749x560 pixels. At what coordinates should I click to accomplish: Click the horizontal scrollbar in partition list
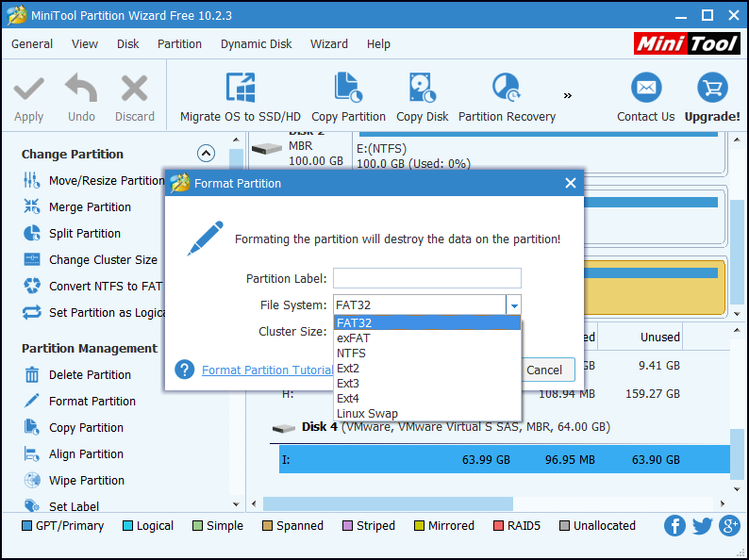[x=388, y=503]
